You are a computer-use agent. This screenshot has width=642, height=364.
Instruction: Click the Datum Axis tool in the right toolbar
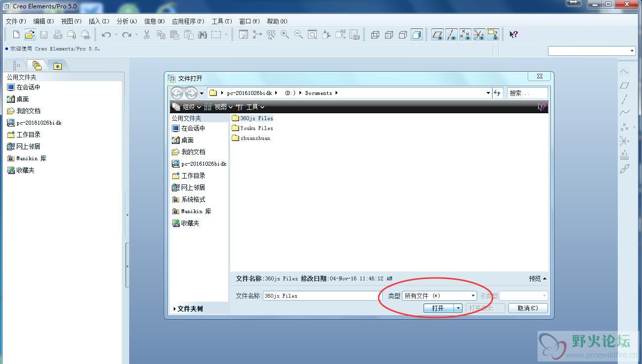click(x=625, y=99)
